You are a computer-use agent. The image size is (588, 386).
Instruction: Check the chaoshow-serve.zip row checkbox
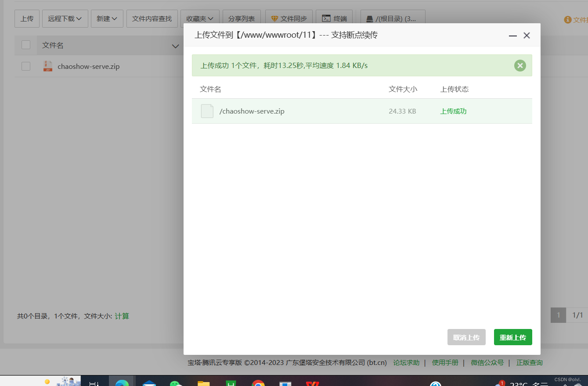[x=26, y=66]
